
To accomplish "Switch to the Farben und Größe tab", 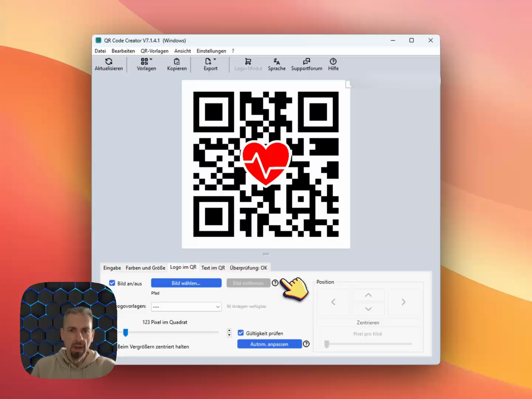I will [x=146, y=268].
